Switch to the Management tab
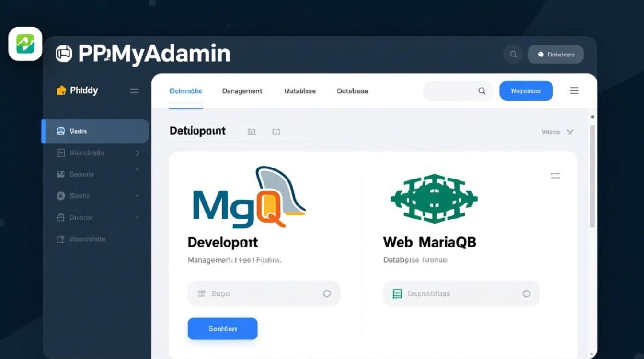Image resolution: width=644 pixels, height=359 pixels. 242,91
